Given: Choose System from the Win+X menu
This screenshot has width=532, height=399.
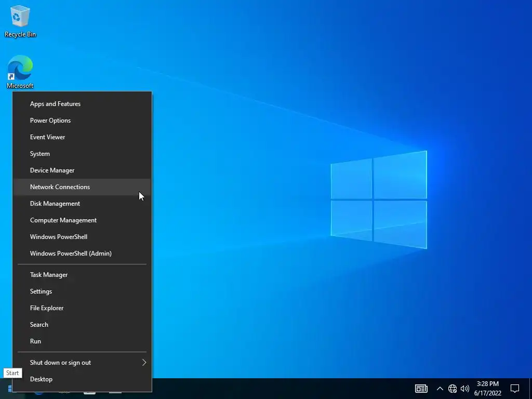Looking at the screenshot, I should [x=82, y=154].
